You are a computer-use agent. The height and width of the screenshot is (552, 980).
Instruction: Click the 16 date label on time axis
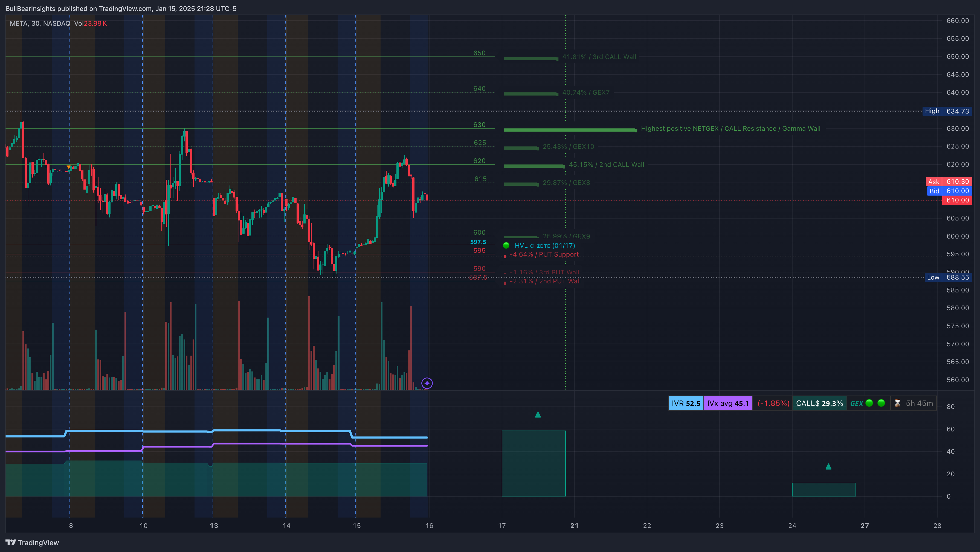[429, 526]
